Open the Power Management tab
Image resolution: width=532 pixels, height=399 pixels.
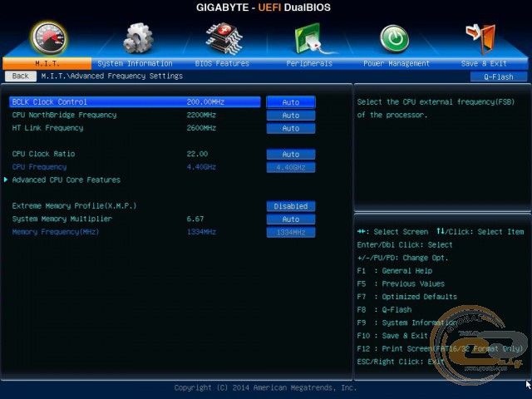click(x=397, y=63)
